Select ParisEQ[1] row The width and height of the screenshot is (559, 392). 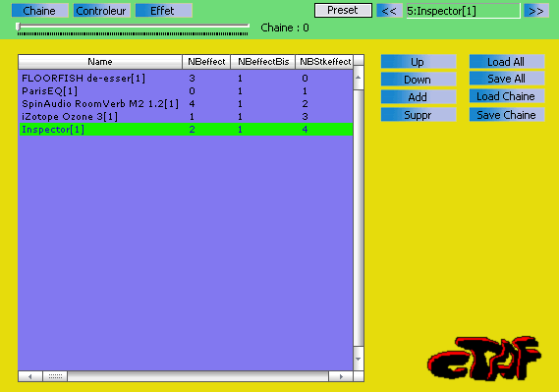point(186,90)
